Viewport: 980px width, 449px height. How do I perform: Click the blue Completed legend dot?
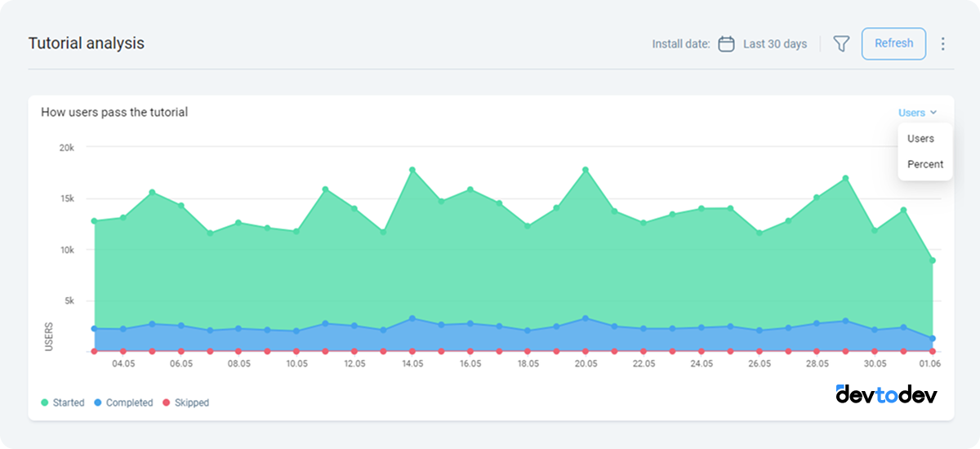point(98,403)
